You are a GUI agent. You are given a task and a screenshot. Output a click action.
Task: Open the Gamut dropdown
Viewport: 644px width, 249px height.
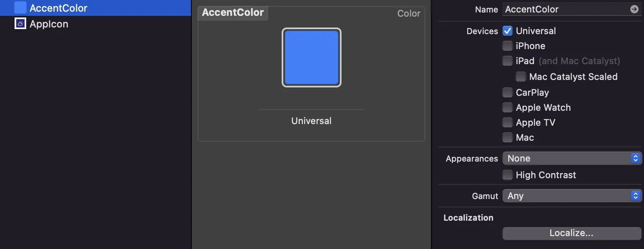click(572, 196)
